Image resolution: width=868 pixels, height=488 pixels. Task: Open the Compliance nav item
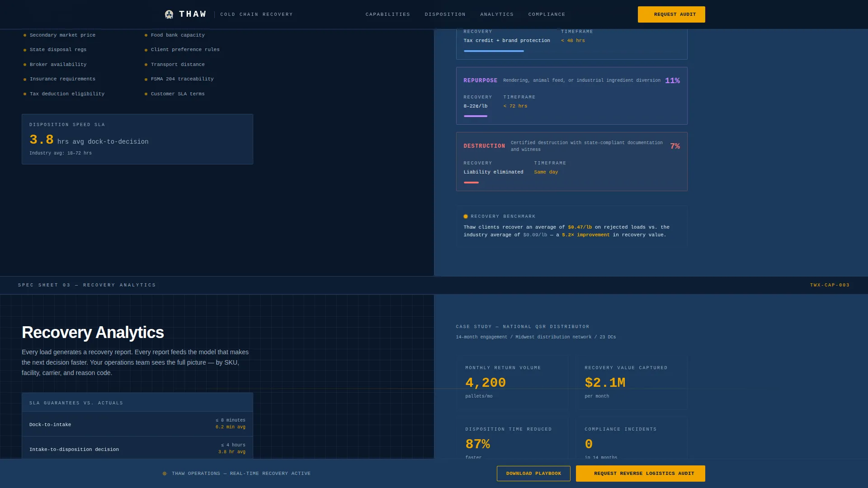point(547,14)
